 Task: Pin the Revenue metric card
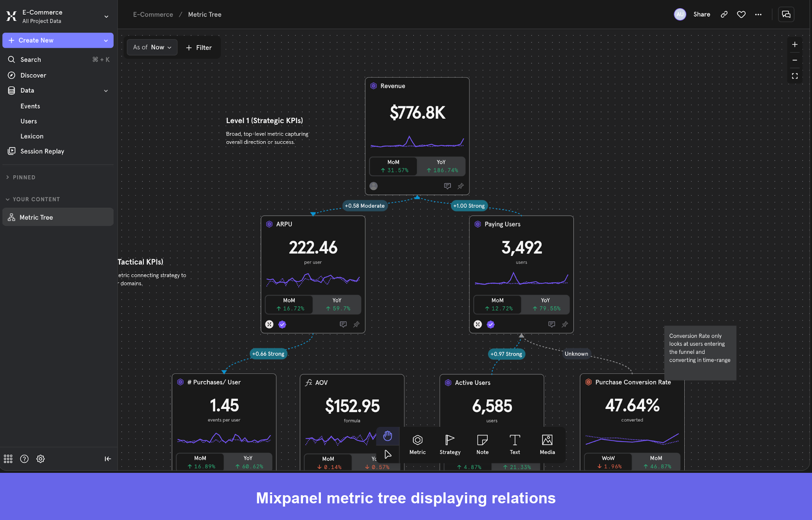point(461,186)
